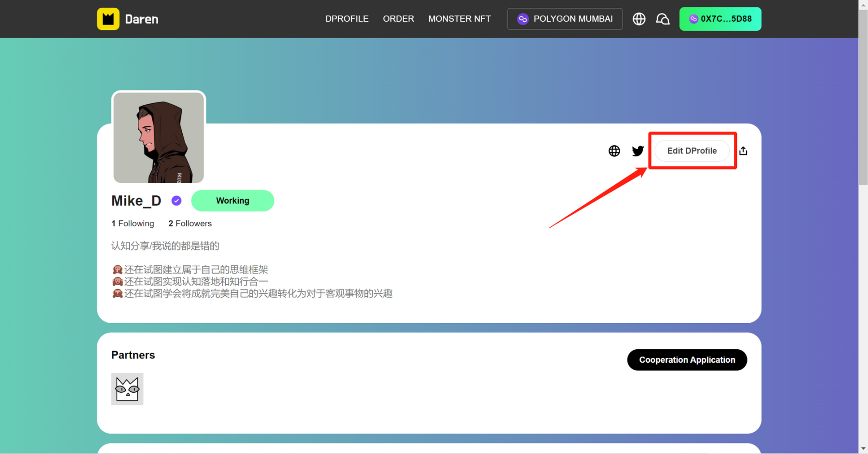This screenshot has width=868, height=454.
Task: Toggle the Working status badge
Action: [x=232, y=201]
